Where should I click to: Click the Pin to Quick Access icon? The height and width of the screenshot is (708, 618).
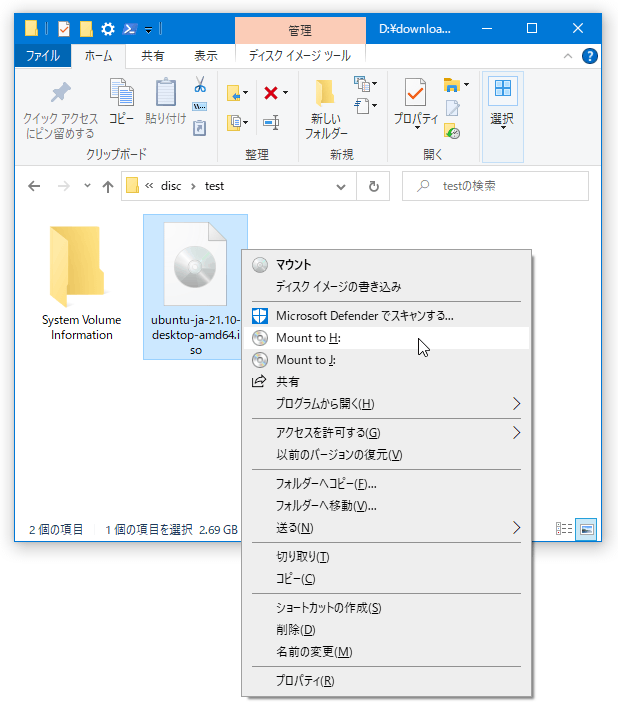[60, 93]
